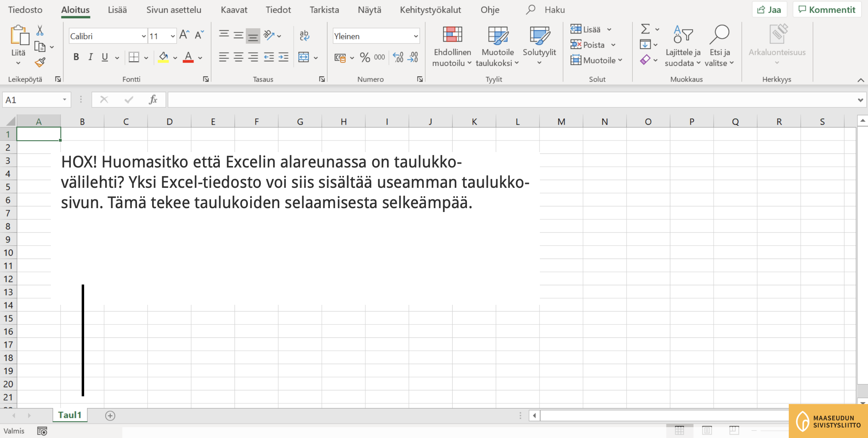Click the accounting number format icon
This screenshot has height=438, width=868.
[340, 57]
